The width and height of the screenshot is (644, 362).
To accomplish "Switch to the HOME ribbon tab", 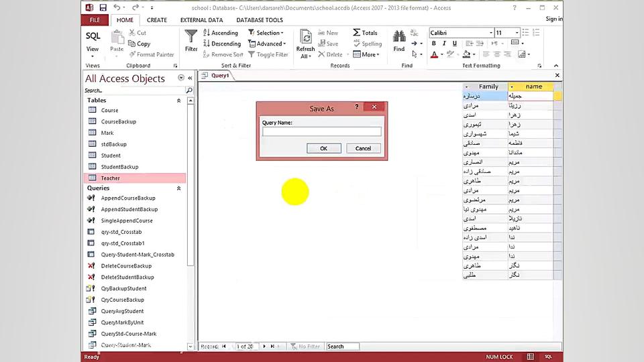I will click(x=125, y=19).
